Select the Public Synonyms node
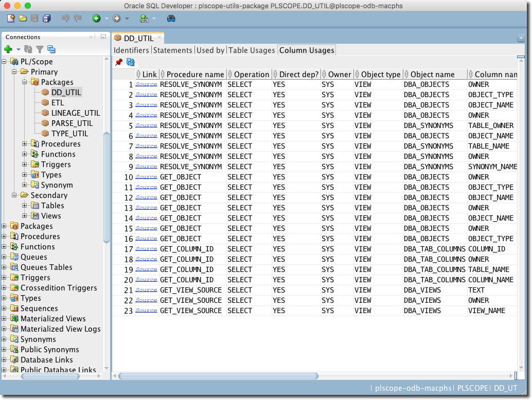 coord(49,350)
